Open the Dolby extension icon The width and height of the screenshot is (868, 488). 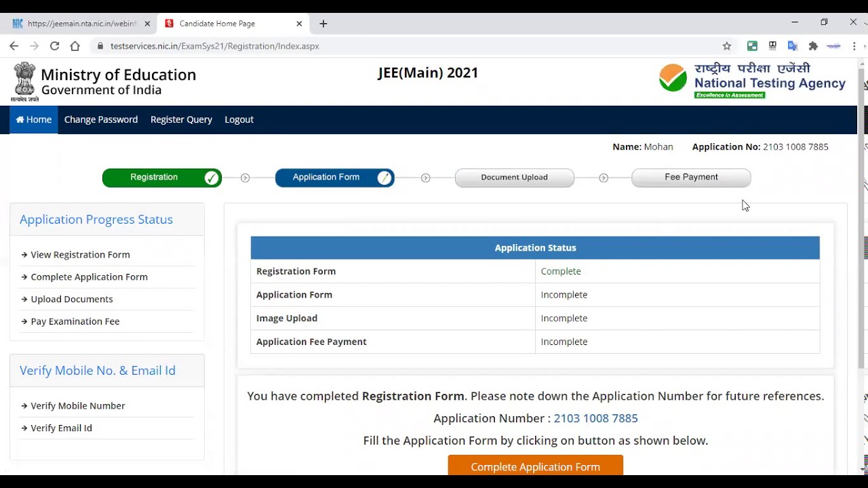pos(772,46)
